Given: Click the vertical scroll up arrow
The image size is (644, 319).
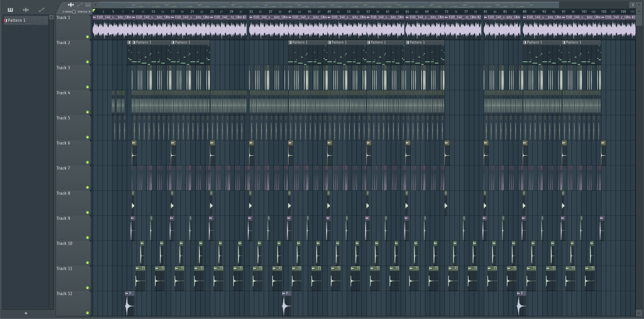Looking at the screenshot, I should pyautogui.click(x=639, y=12).
